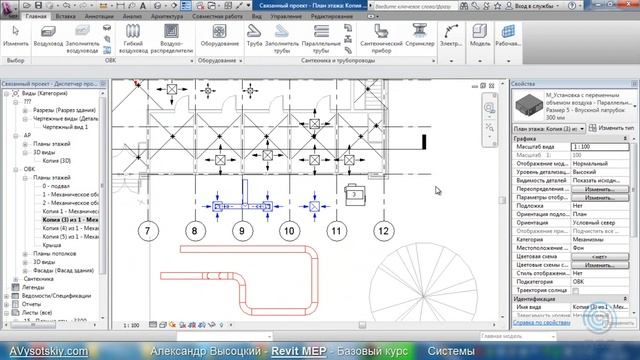Screen dimensions: 640x360
Task: Expand the Фасады (Фасад здания) node
Action: pyautogui.click(x=25, y=271)
